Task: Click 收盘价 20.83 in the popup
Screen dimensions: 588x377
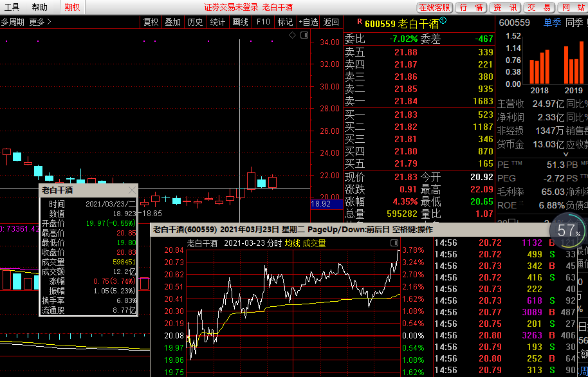Action: tap(126, 252)
